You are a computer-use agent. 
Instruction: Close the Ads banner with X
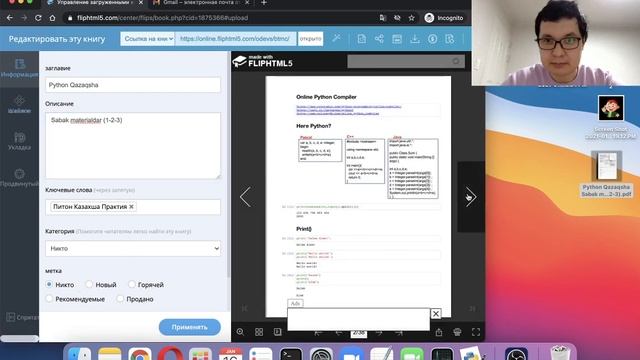pos(436,313)
